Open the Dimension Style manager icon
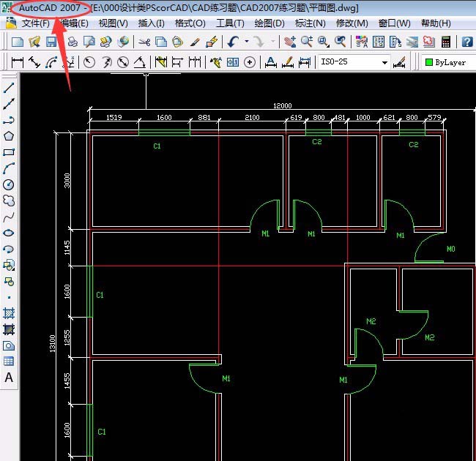Image resolution: width=476 pixels, height=461 pixels. (399, 62)
